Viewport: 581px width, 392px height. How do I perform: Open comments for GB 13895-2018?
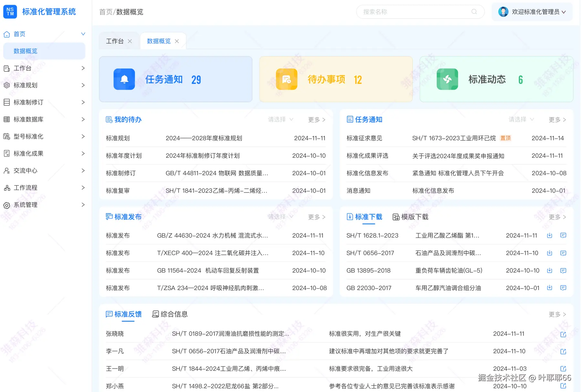pyautogui.click(x=563, y=271)
